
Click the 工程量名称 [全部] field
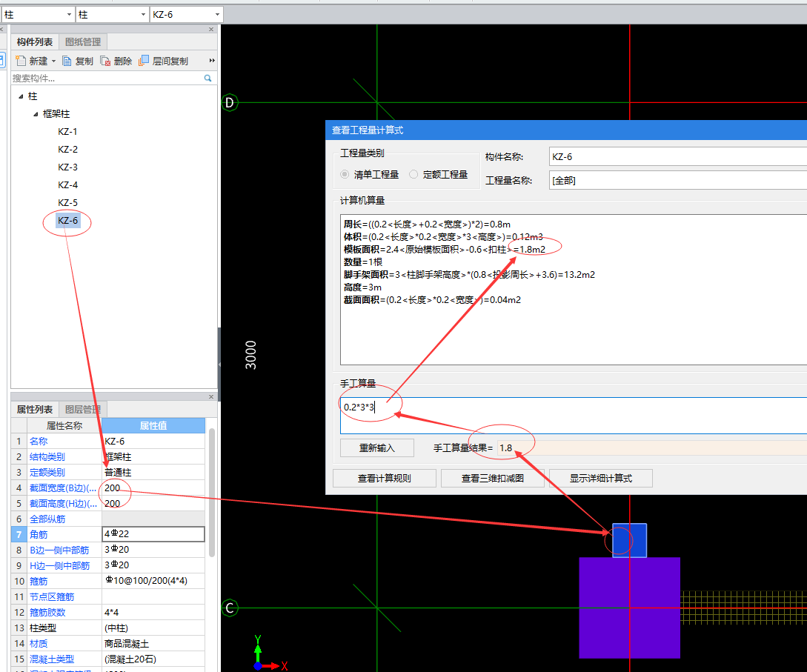pos(678,180)
